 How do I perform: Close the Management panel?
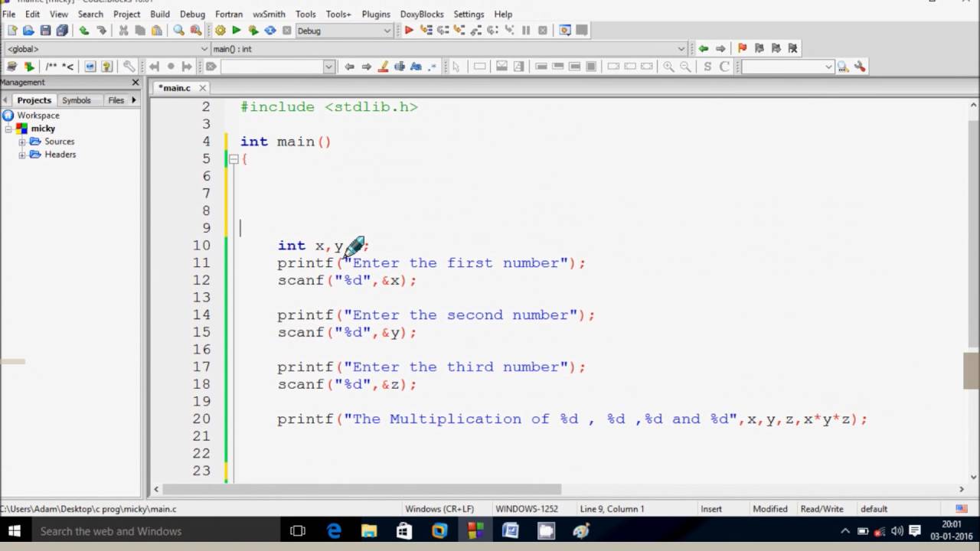tap(136, 82)
